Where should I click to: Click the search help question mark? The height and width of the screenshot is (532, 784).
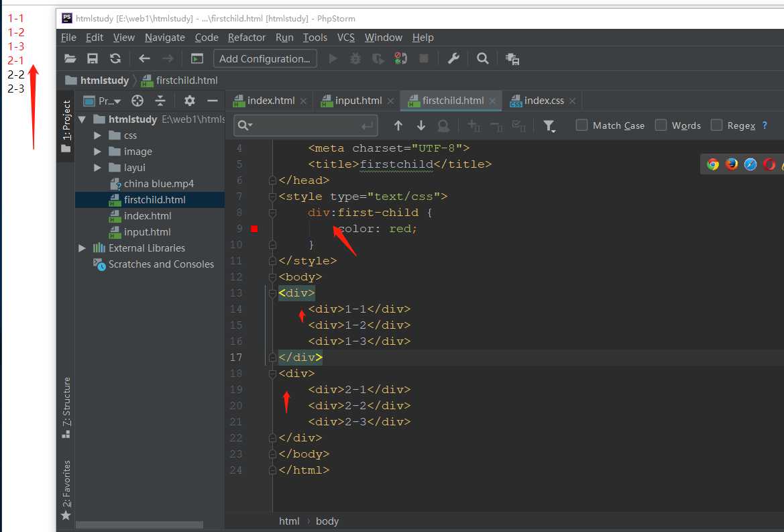click(x=765, y=125)
